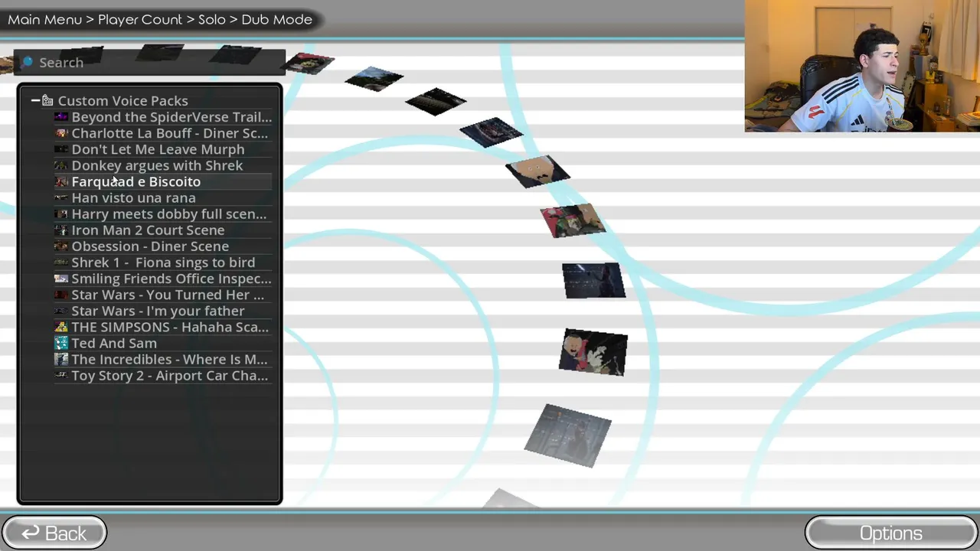Click the Toy Story 2 row icon
980x551 pixels.
click(x=61, y=375)
